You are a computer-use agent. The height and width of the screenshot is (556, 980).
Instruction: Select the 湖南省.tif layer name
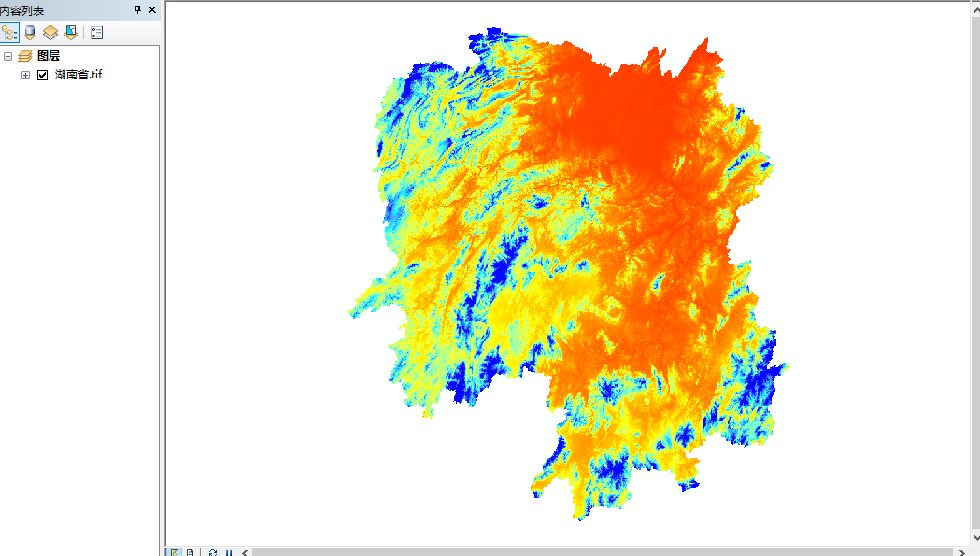point(78,75)
